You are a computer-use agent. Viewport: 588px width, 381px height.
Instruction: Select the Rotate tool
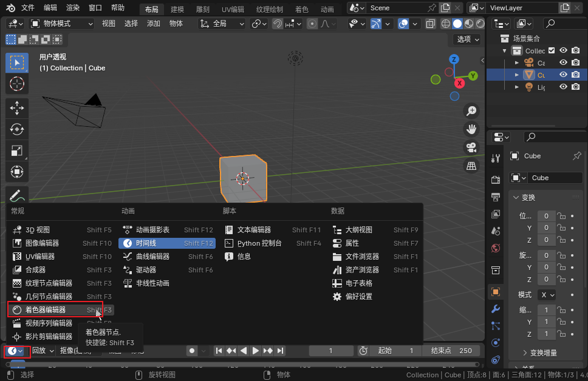pos(17,129)
